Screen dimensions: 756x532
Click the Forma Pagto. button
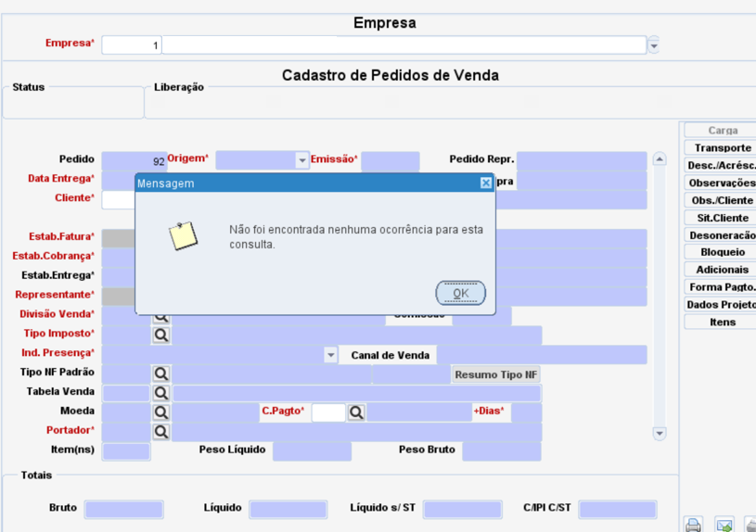[x=723, y=286]
